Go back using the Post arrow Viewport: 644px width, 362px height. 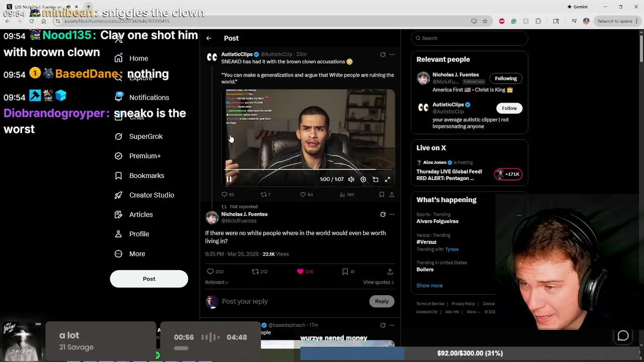coord(209,38)
